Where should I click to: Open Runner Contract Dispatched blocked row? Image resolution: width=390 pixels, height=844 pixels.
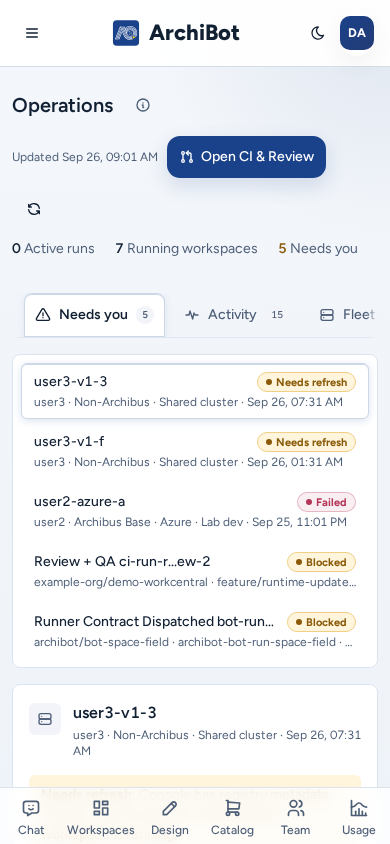tap(195, 631)
